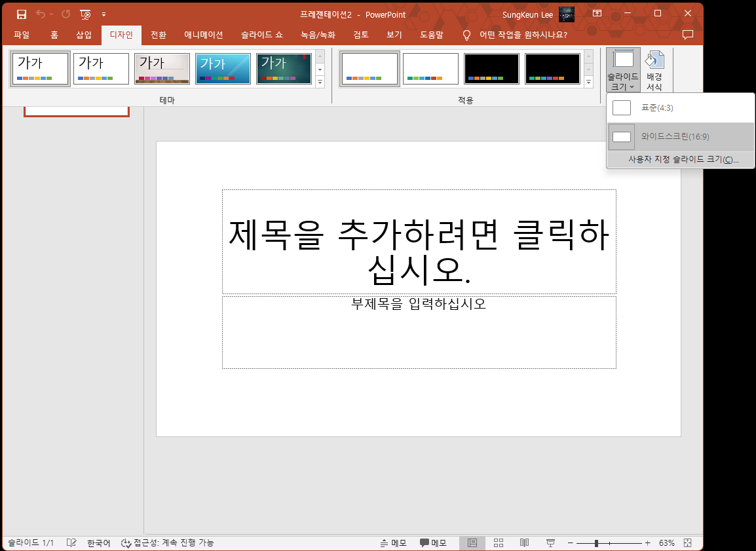Switch to the 애니메이션 tab
This screenshot has width=756, height=551.
(204, 35)
